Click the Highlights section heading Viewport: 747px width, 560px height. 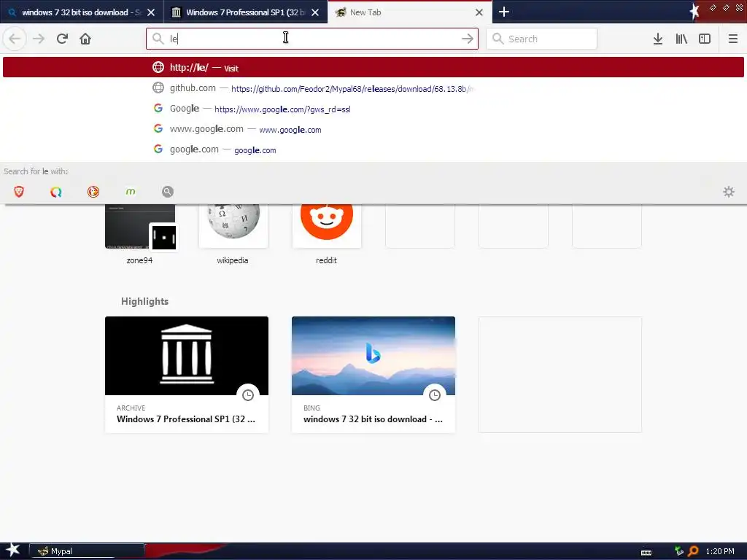(145, 301)
